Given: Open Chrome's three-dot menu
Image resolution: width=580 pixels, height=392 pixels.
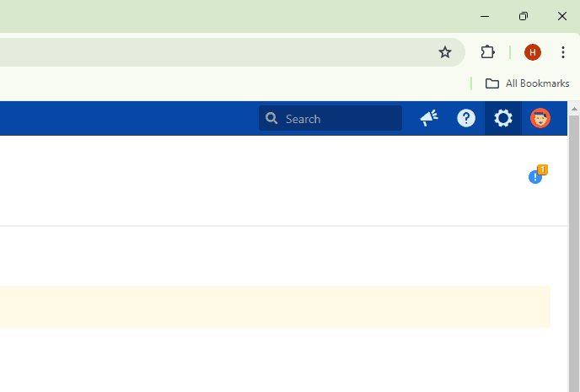Looking at the screenshot, I should (563, 52).
